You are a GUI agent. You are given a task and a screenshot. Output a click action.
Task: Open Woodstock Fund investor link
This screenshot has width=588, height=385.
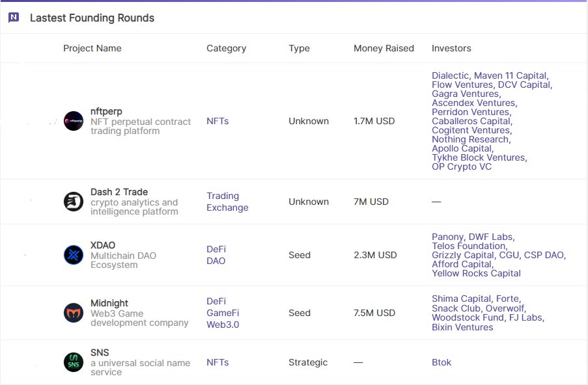click(x=468, y=317)
